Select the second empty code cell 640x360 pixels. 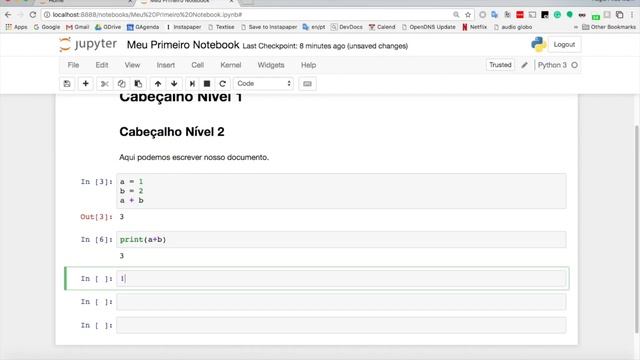pos(341,302)
